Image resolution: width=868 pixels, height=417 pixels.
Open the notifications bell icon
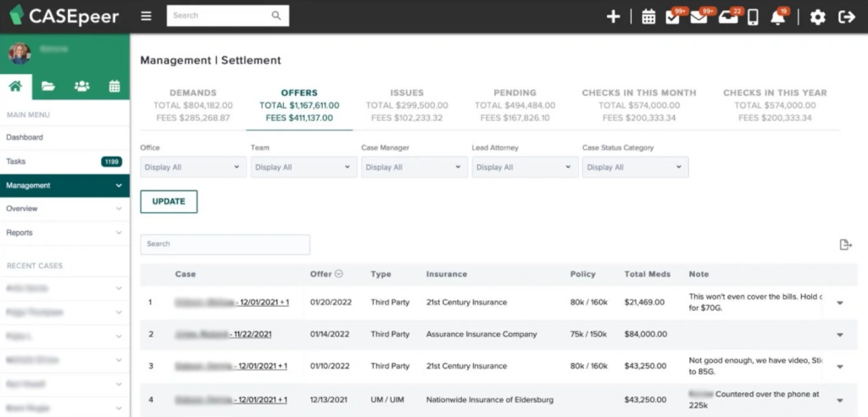(x=778, y=17)
